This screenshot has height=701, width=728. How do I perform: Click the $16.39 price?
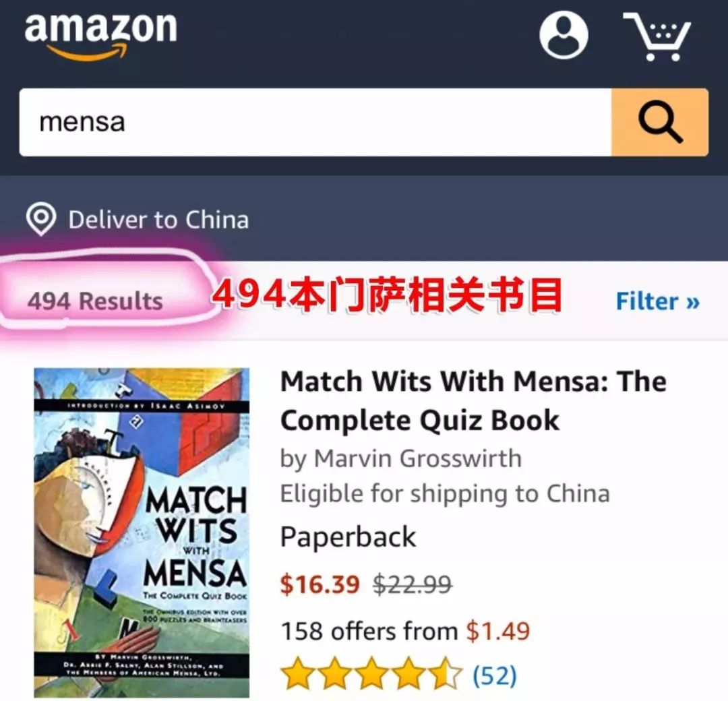click(x=320, y=584)
